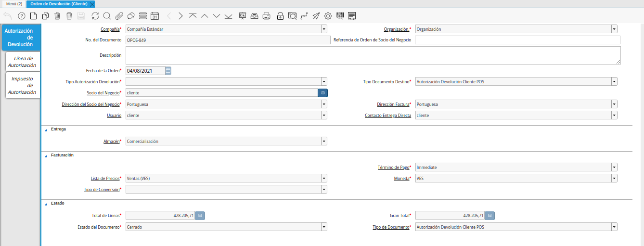Open the Process gear icon
The image size is (644, 246).
(x=328, y=16)
